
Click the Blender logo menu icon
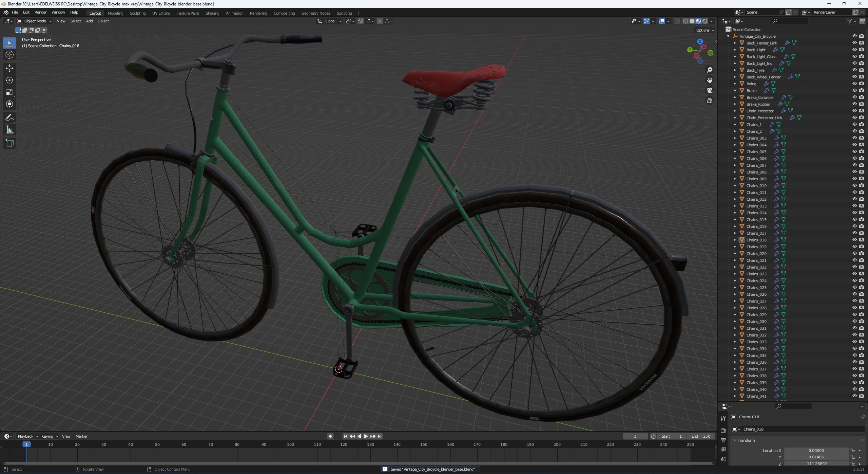click(6, 12)
